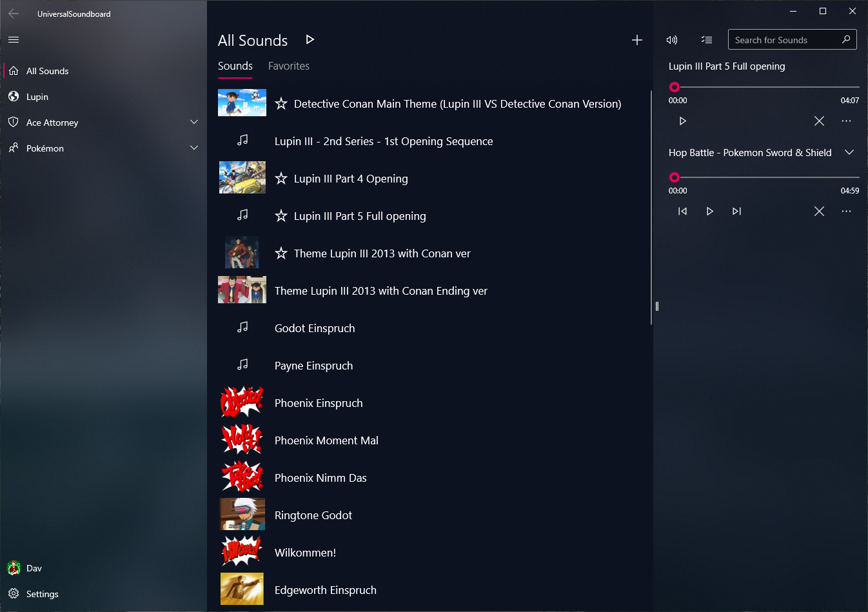Add a new sound with plus icon
Viewport: 868px width, 612px height.
click(637, 40)
